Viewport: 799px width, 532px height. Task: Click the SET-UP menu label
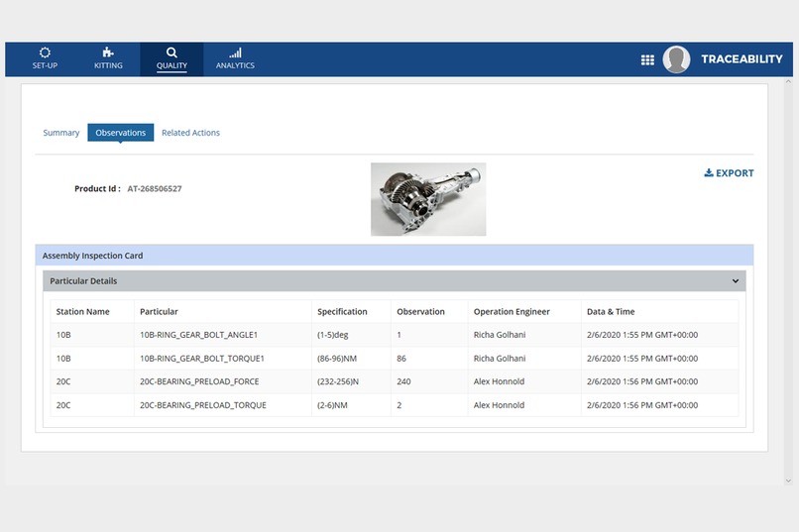(x=45, y=65)
